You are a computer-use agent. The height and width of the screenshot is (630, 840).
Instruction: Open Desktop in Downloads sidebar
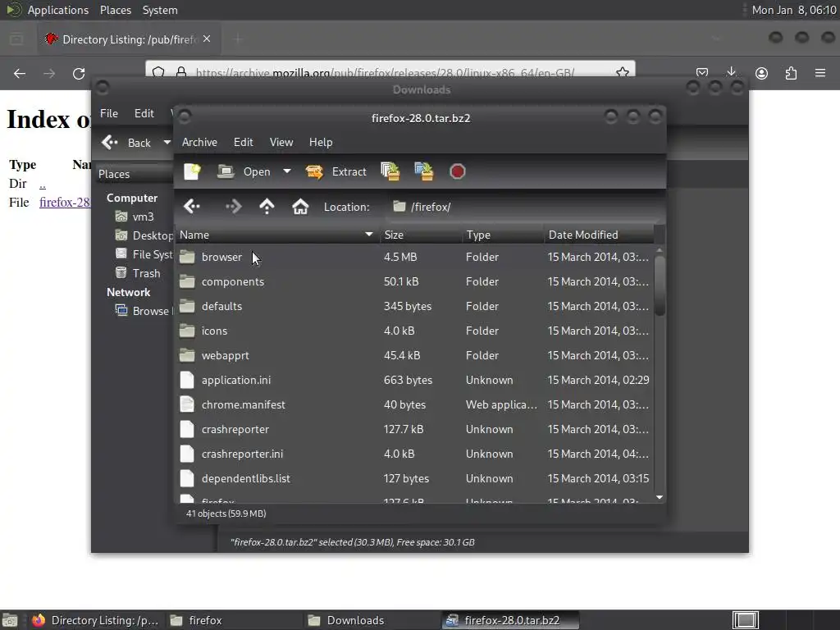(x=144, y=235)
